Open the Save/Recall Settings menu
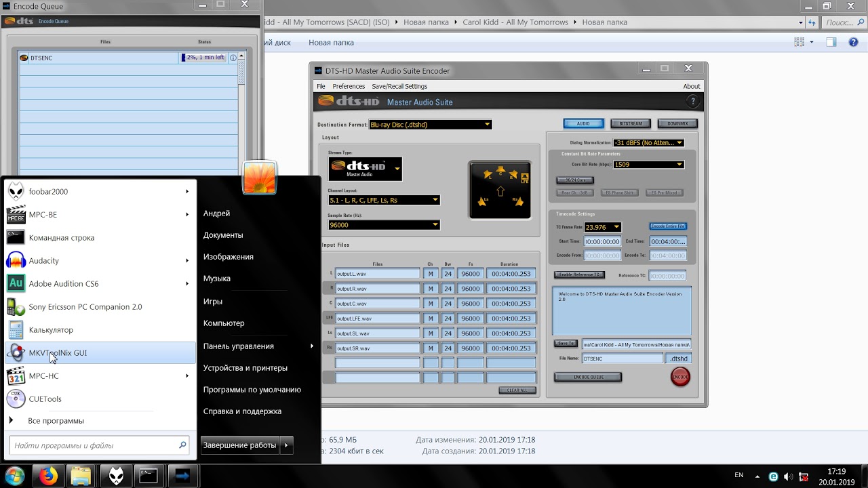This screenshot has width=868, height=488. click(x=399, y=86)
